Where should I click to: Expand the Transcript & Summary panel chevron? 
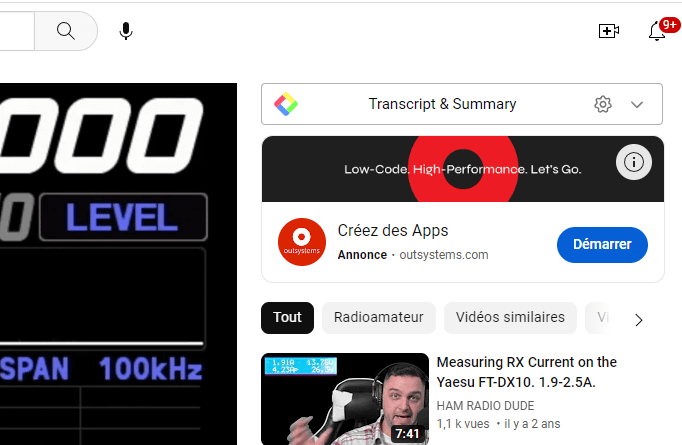[x=637, y=104]
